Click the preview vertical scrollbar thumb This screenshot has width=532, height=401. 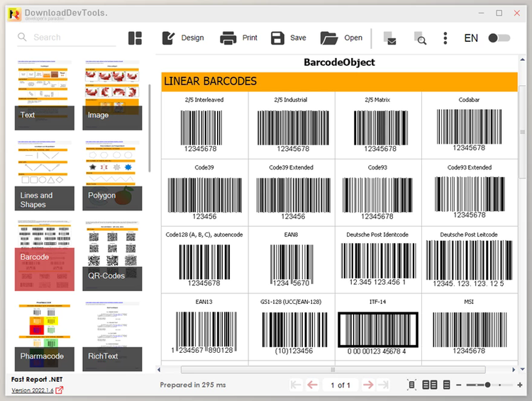click(x=523, y=132)
